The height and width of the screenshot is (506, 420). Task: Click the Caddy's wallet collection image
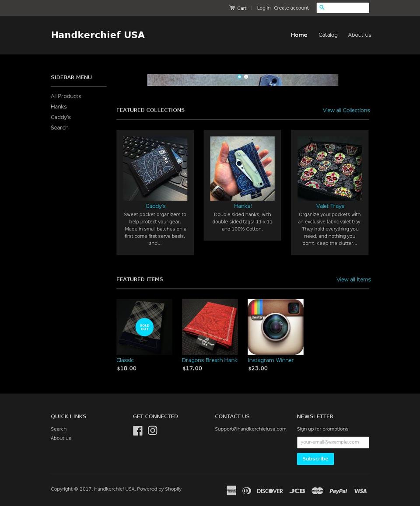(155, 168)
